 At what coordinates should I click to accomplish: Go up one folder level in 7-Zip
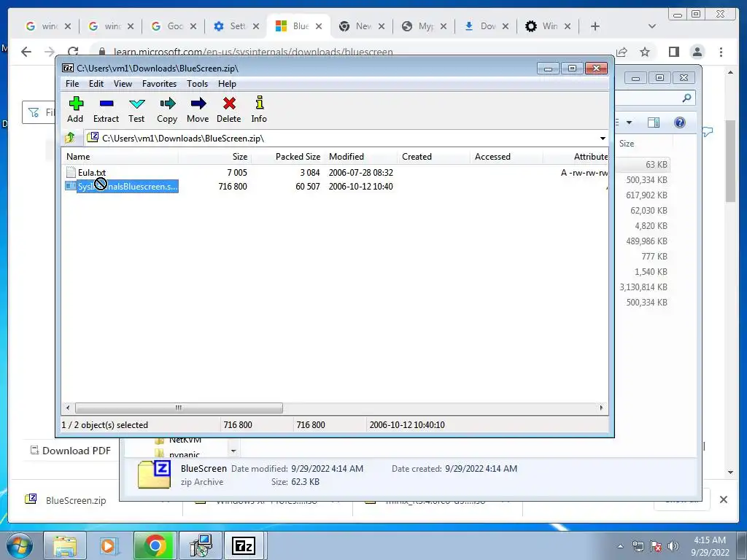[70, 138]
